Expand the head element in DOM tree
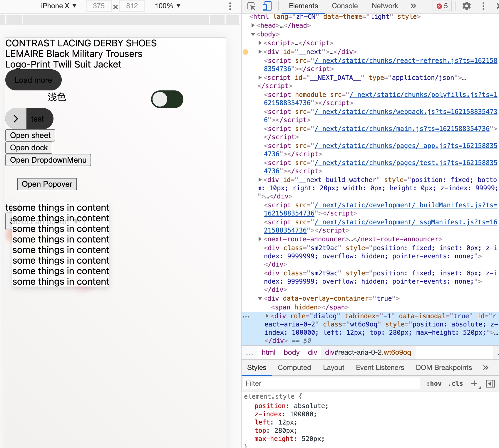The image size is (499, 448). 254,25
